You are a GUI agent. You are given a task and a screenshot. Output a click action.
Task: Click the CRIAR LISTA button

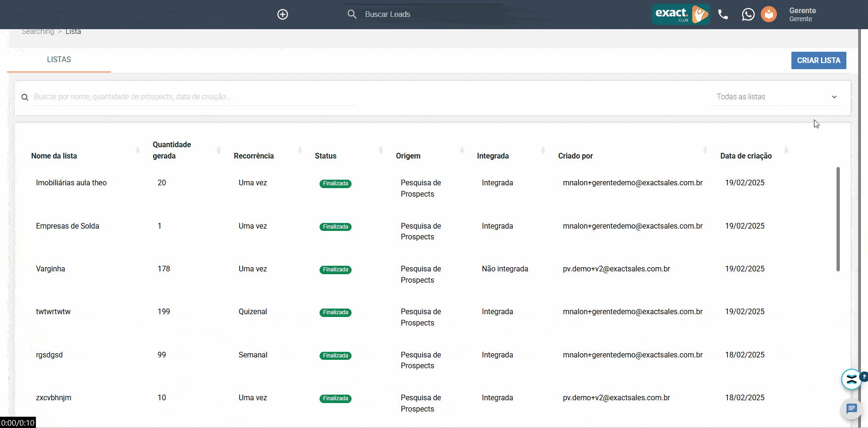[x=819, y=60]
